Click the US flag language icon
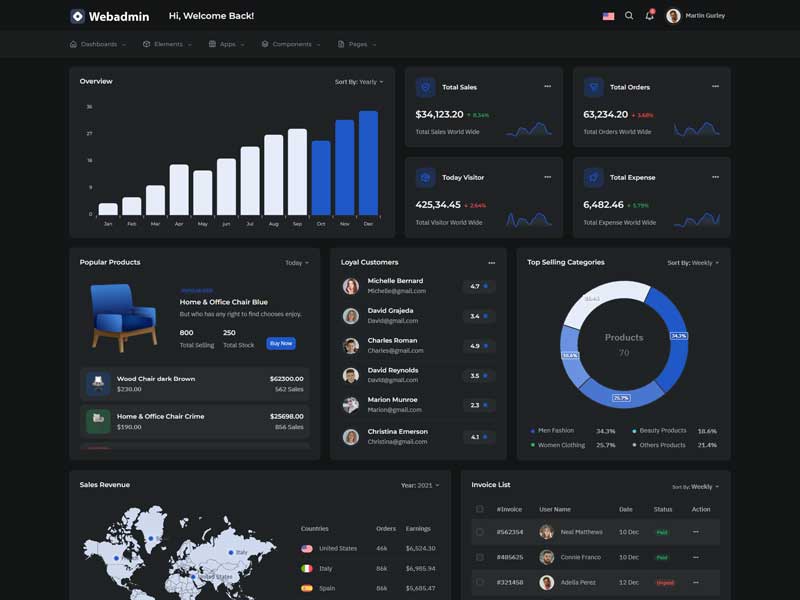 tap(608, 16)
